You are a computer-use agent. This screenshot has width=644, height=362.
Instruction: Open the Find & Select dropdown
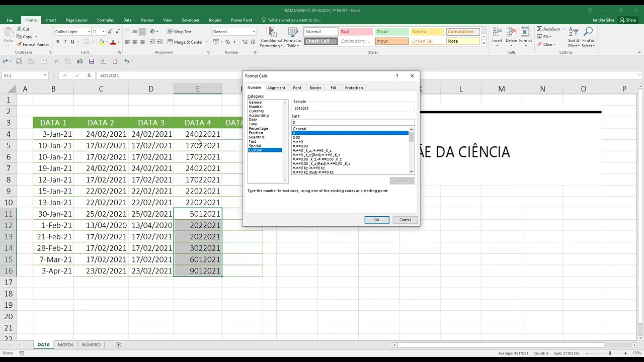[588, 37]
